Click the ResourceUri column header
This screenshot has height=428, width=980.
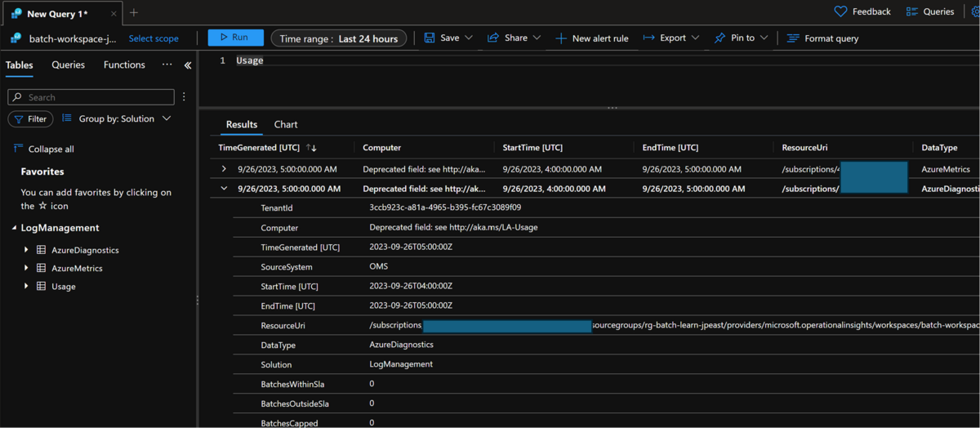coord(804,148)
